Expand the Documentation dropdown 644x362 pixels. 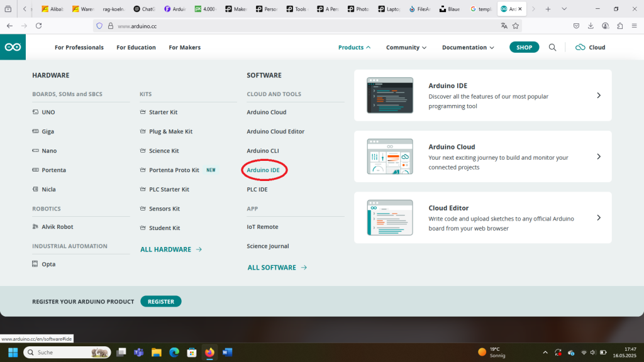point(468,47)
